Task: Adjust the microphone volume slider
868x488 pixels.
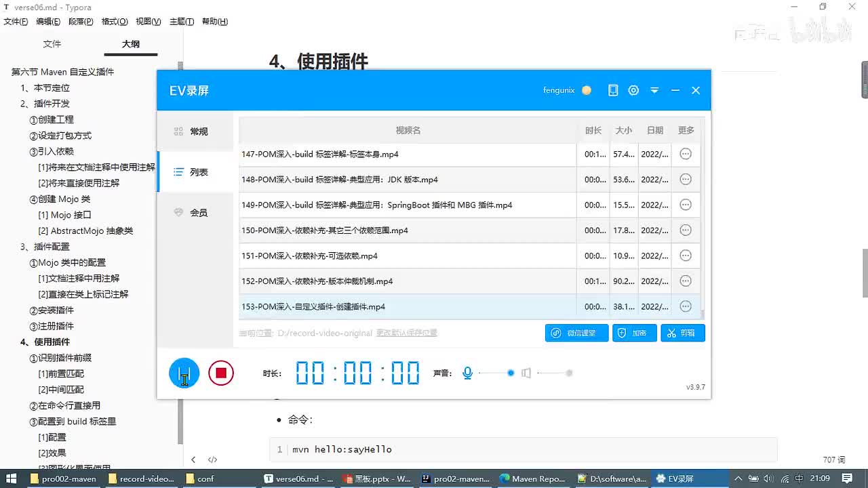Action: [496, 373]
